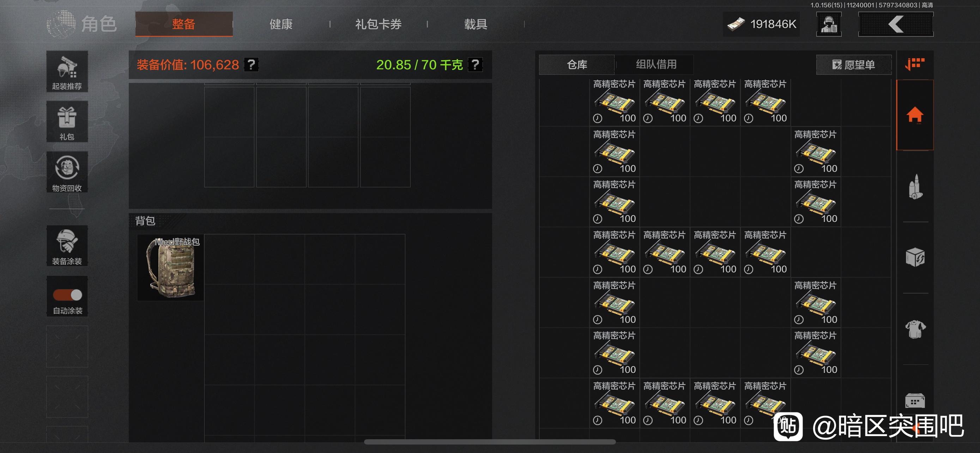Open the 载具 vehicles tab
The image size is (980, 453).
click(476, 24)
